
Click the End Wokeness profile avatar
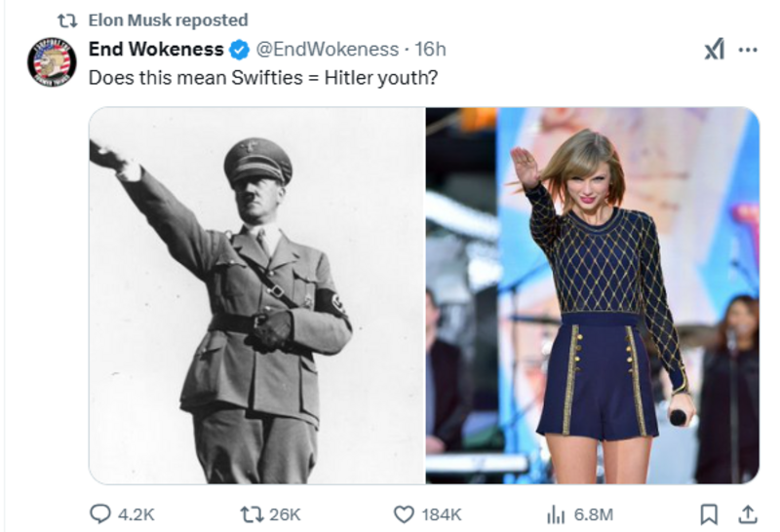tap(51, 62)
